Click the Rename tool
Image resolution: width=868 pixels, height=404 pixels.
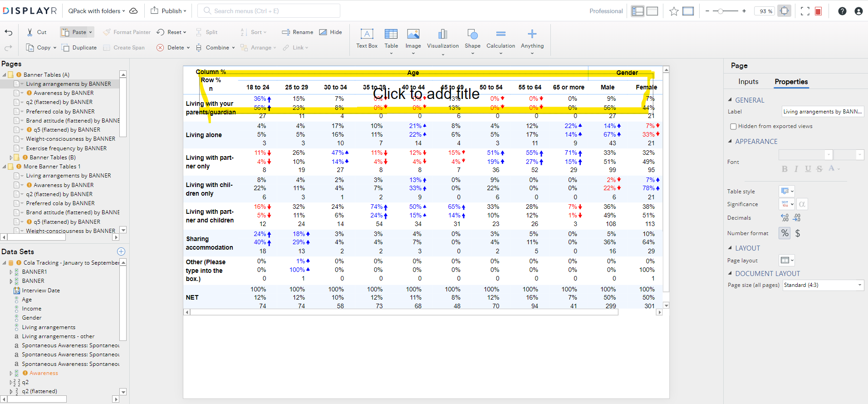coord(298,32)
